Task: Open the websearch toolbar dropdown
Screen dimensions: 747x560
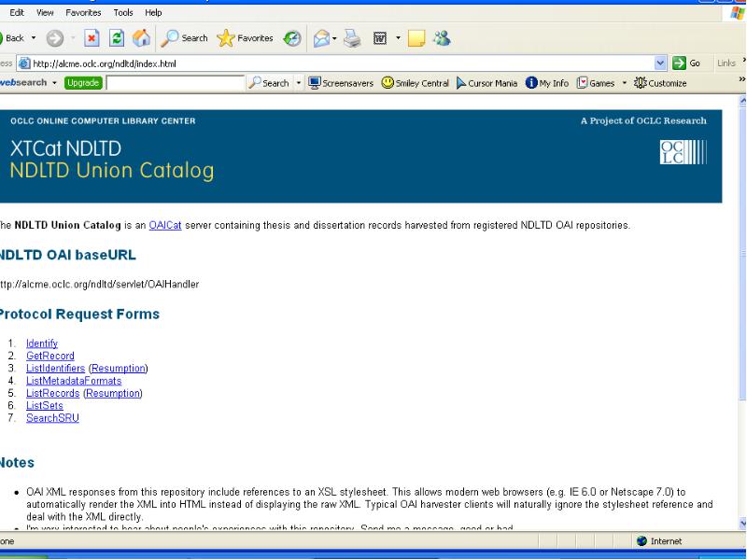Action: pyautogui.click(x=54, y=83)
